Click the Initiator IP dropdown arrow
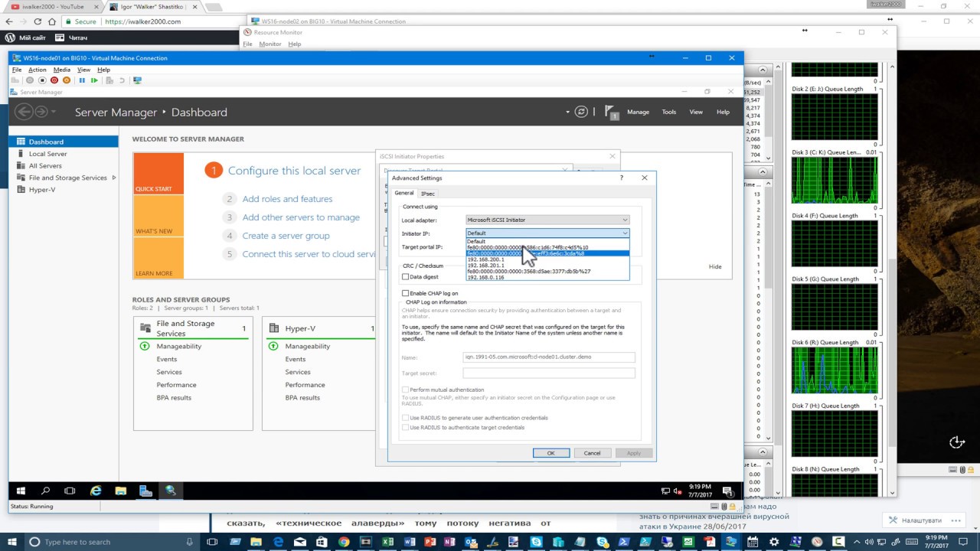This screenshot has width=980, height=551. pos(625,233)
